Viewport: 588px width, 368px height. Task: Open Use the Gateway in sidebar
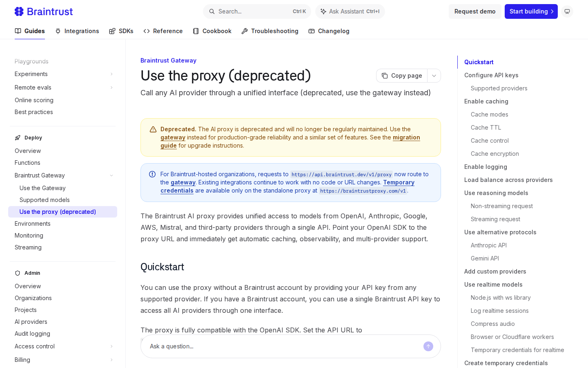pyautogui.click(x=42, y=188)
